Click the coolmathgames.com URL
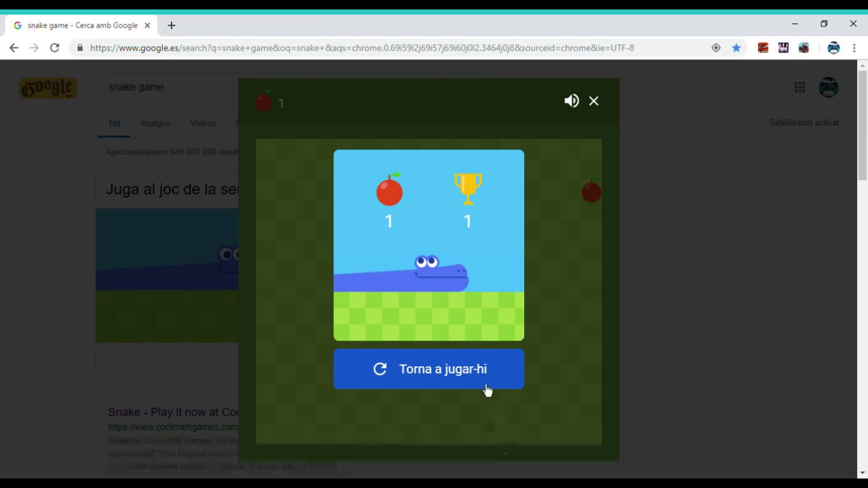Screen dimensions: 868x488 tap(173, 427)
